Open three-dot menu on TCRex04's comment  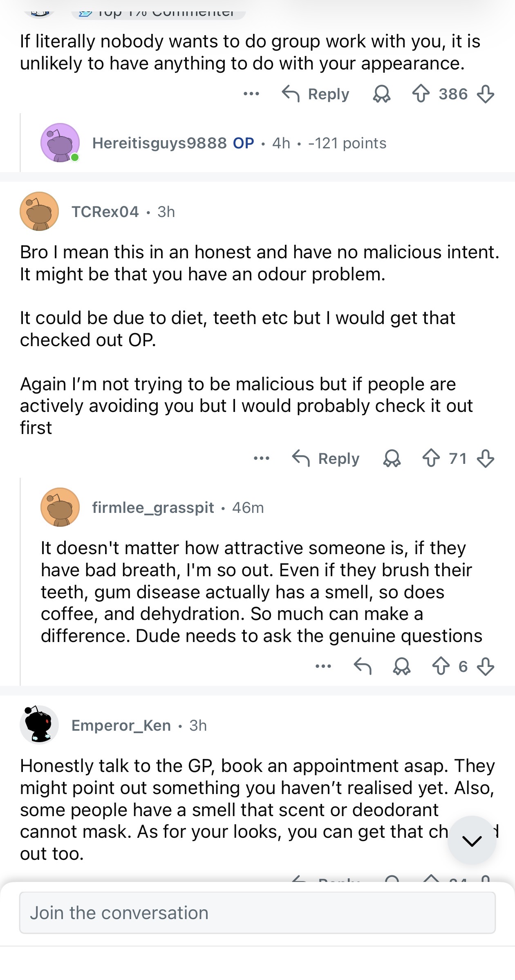pyautogui.click(x=261, y=459)
